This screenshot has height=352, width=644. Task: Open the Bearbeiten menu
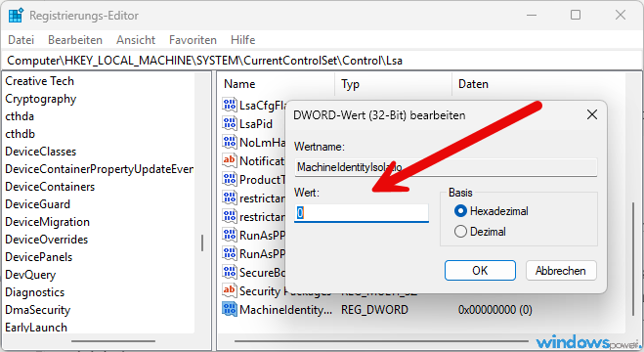pos(75,40)
